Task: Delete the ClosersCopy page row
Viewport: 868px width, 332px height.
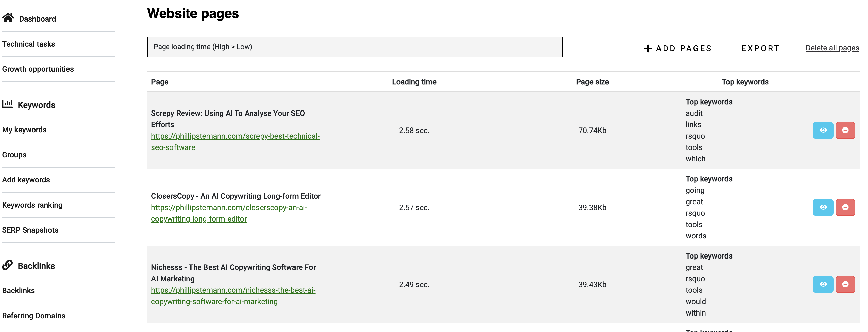Action: point(845,207)
